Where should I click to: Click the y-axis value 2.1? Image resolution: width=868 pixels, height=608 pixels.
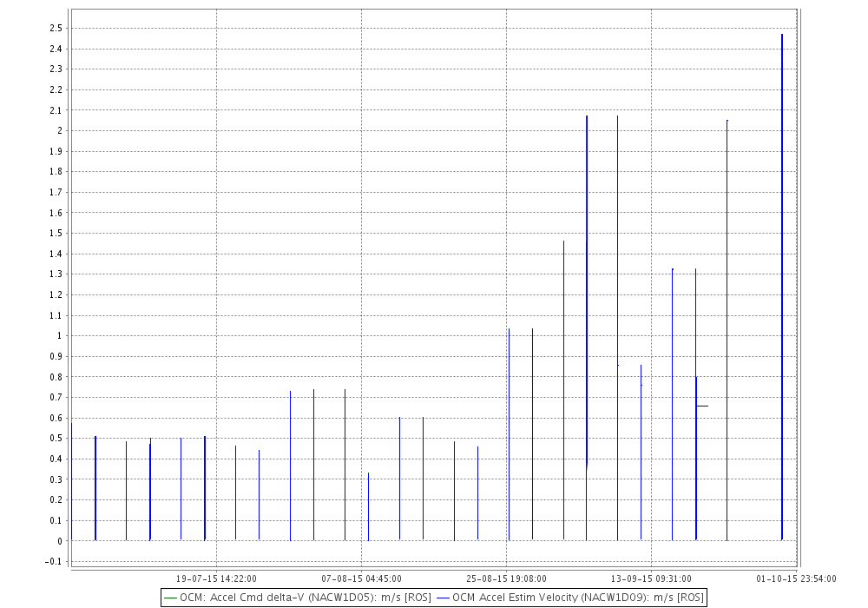click(56, 110)
